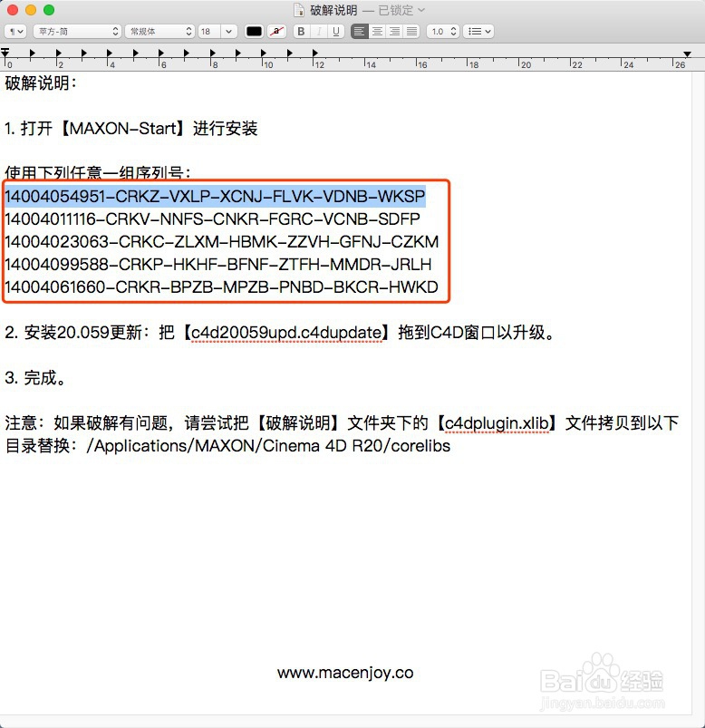
Task: Center align the text
Action: [x=377, y=31]
